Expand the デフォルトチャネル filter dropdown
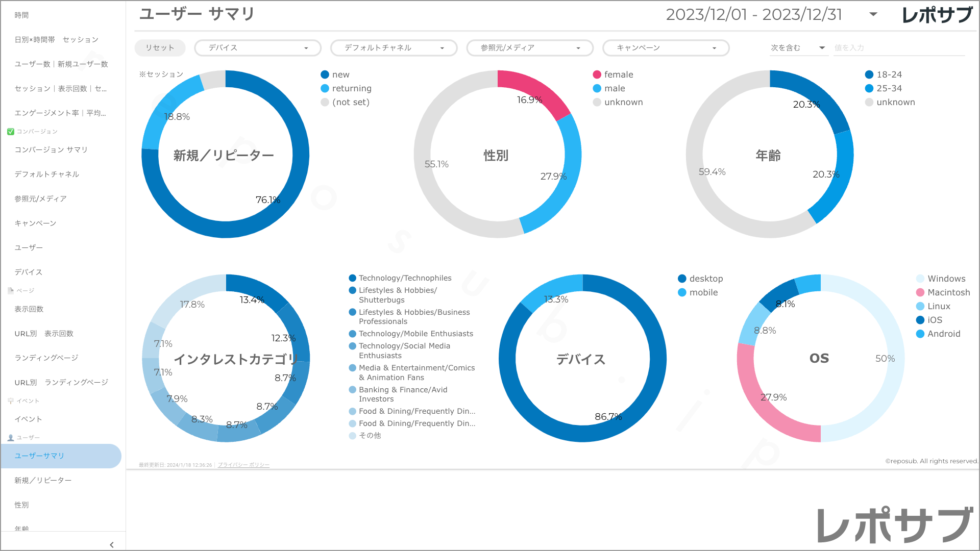980x551 pixels. click(394, 48)
